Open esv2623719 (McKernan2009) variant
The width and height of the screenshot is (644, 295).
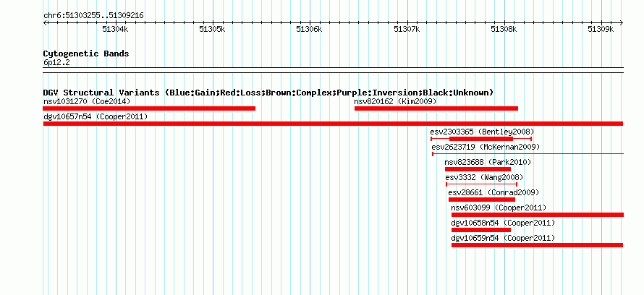click(486, 147)
